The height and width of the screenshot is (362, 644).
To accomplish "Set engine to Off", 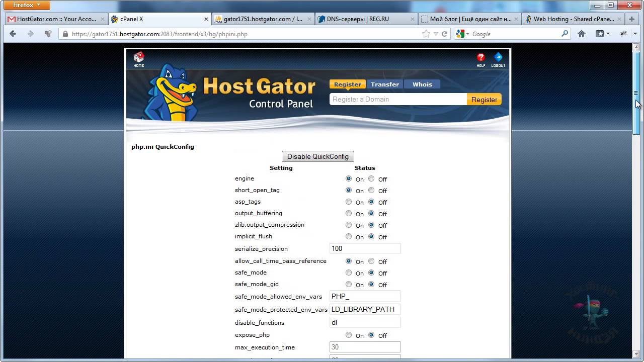I will click(x=371, y=178).
